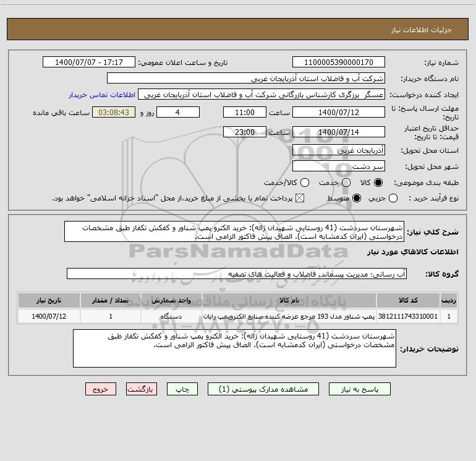Image resolution: width=476 pixels, height=461 pixels.
Task: Click the buyer organization name field
Action: tap(246, 78)
